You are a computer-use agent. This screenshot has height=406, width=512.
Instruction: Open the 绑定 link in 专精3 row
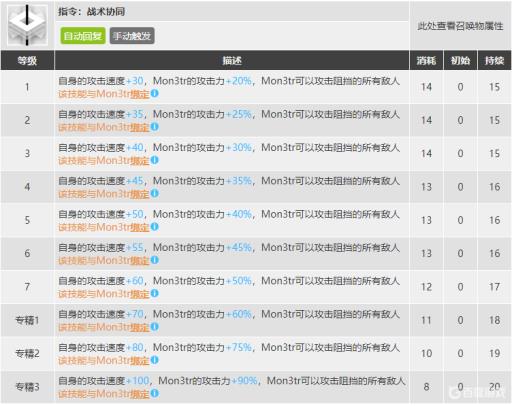[x=140, y=394]
